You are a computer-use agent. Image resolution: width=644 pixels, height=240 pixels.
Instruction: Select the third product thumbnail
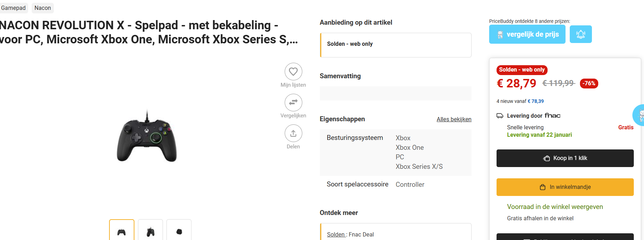[179, 231]
